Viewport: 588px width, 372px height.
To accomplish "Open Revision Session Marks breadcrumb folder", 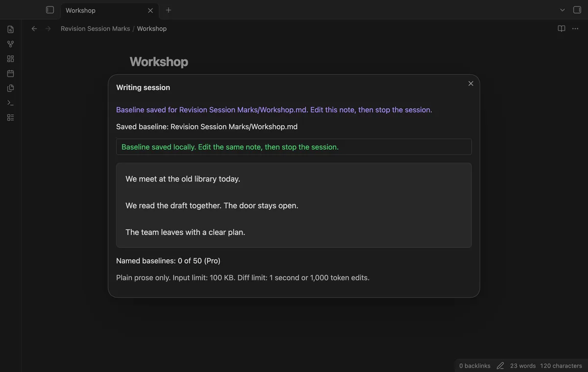I will tap(96, 28).
